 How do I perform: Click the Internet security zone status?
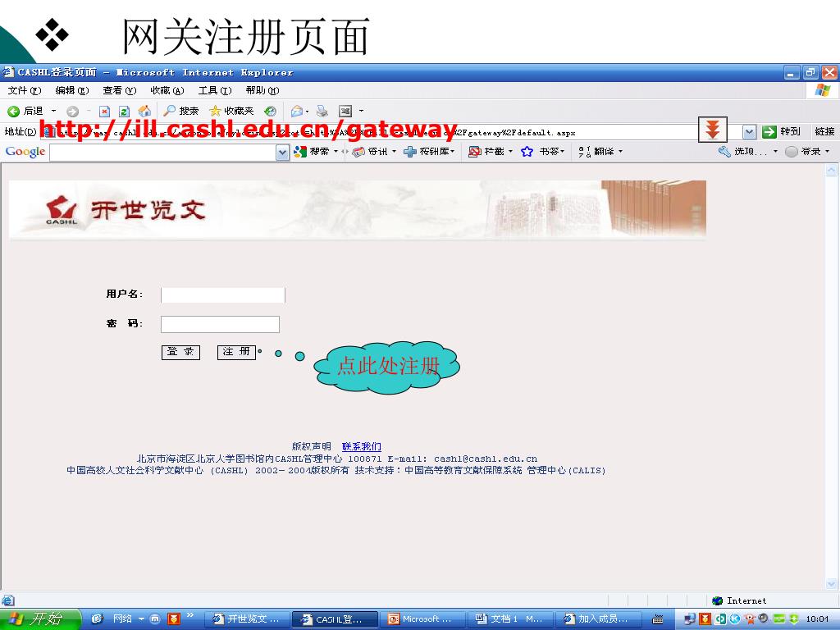point(740,601)
